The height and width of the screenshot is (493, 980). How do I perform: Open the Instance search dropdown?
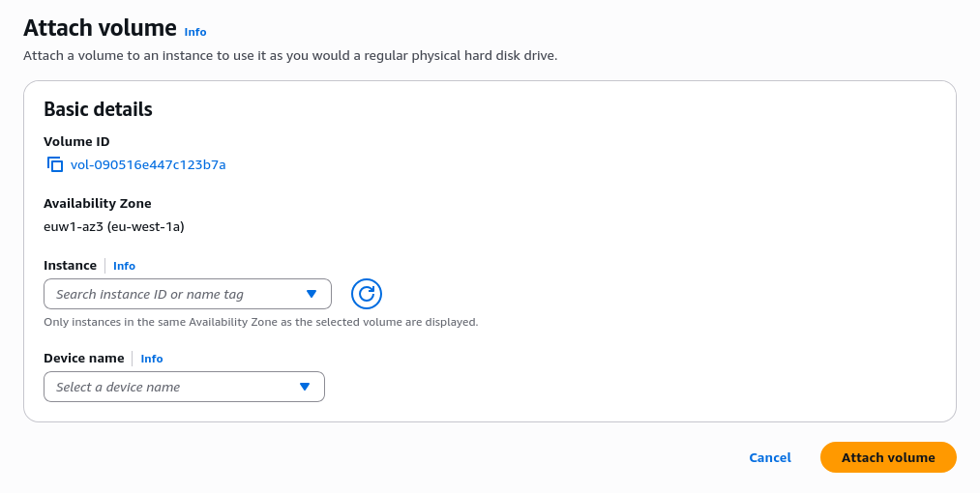point(174,294)
